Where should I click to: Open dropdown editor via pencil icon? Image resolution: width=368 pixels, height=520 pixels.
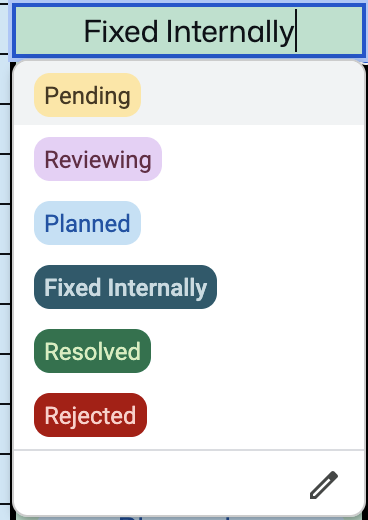point(324,485)
